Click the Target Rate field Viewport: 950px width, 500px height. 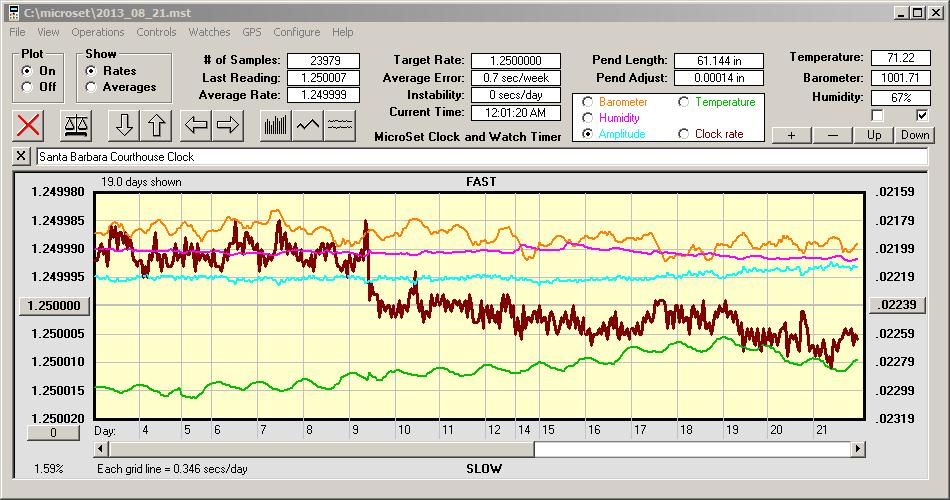(x=516, y=61)
